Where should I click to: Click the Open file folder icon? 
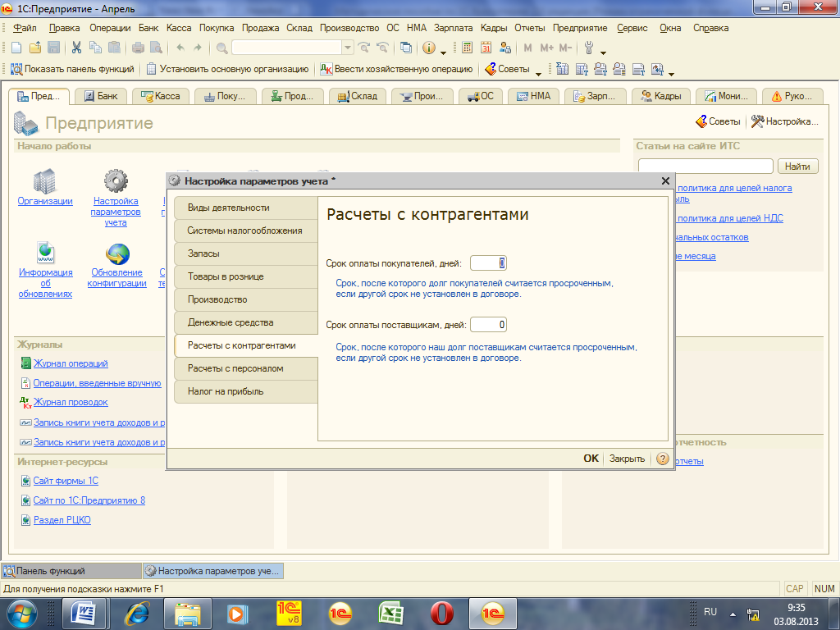click(x=35, y=48)
